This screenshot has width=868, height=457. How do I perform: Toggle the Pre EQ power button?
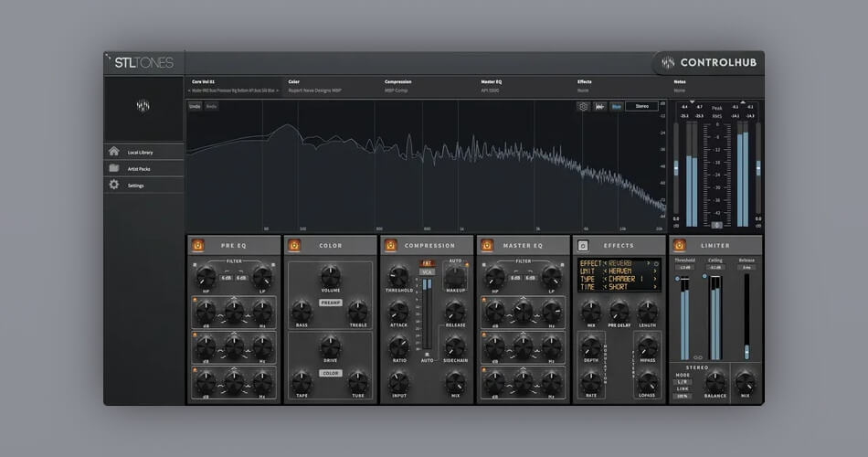tap(197, 245)
